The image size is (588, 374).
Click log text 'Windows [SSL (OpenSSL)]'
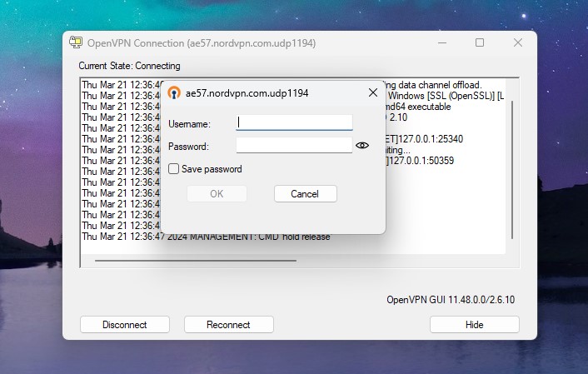coord(441,96)
